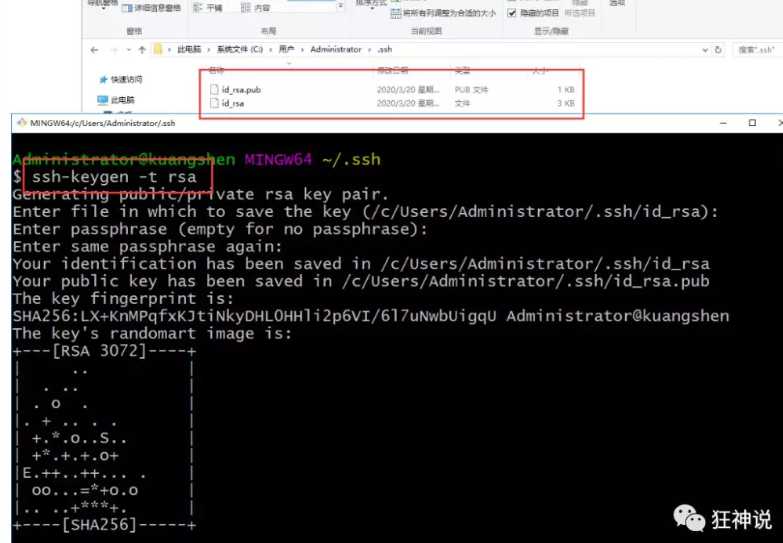Refresh the .ssh folder view

(x=718, y=49)
